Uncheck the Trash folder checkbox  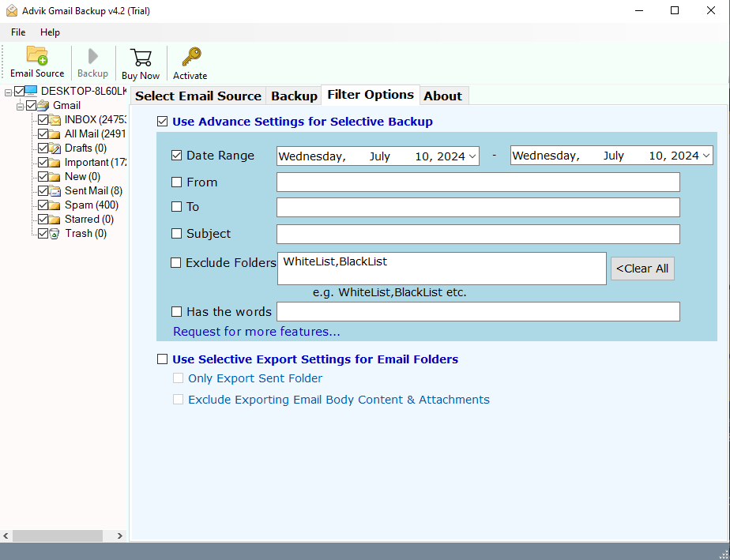pos(43,234)
